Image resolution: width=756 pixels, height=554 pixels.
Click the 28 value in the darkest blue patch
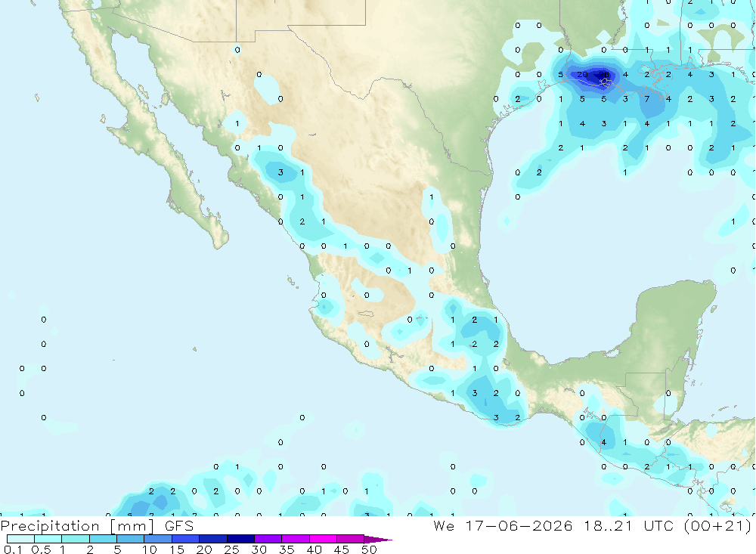(x=603, y=74)
